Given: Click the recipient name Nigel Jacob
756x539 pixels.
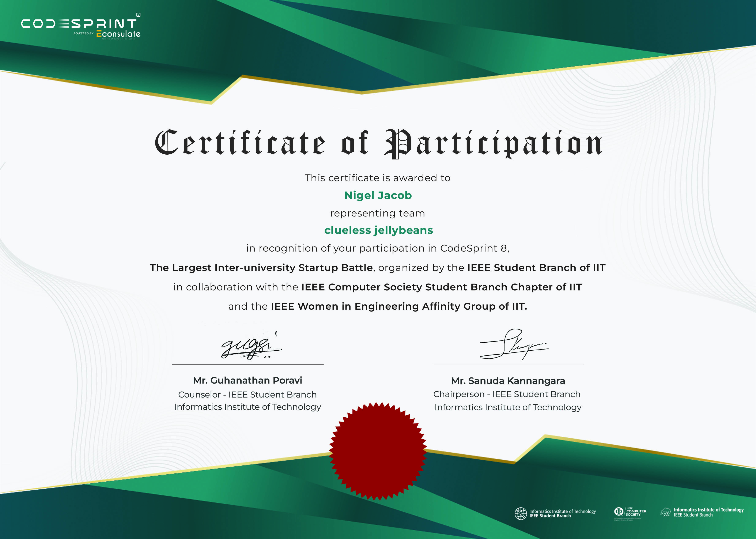Looking at the screenshot, I should coord(378,196).
